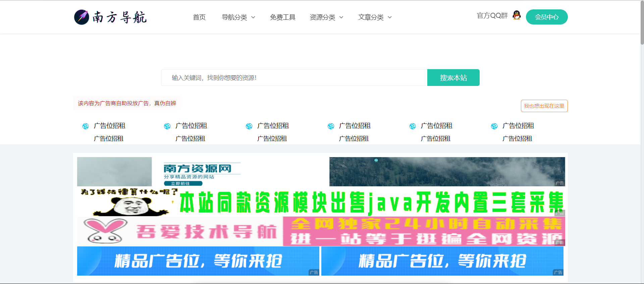The height and width of the screenshot is (284, 644).
Task: Click the 立即前往 button in the banner
Action: (x=183, y=183)
